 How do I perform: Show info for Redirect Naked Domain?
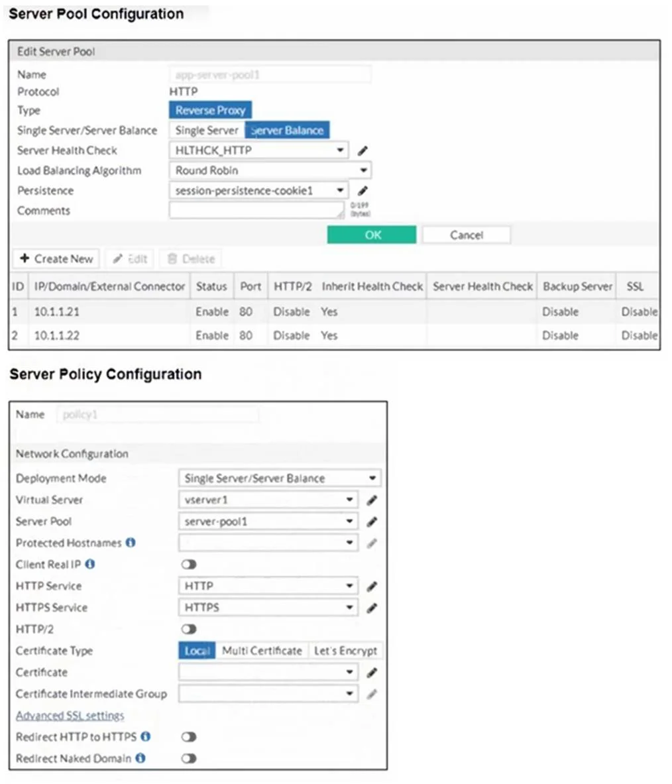pos(140,758)
